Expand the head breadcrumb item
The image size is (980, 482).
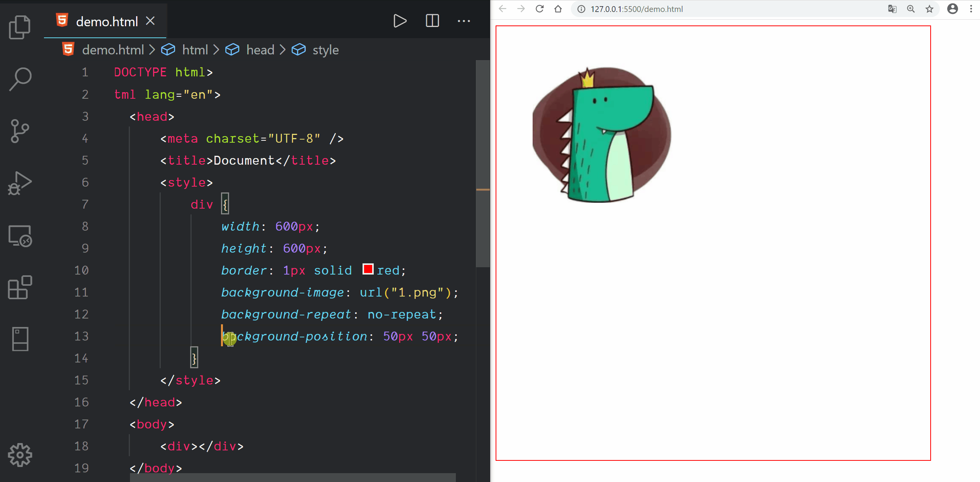click(x=260, y=50)
